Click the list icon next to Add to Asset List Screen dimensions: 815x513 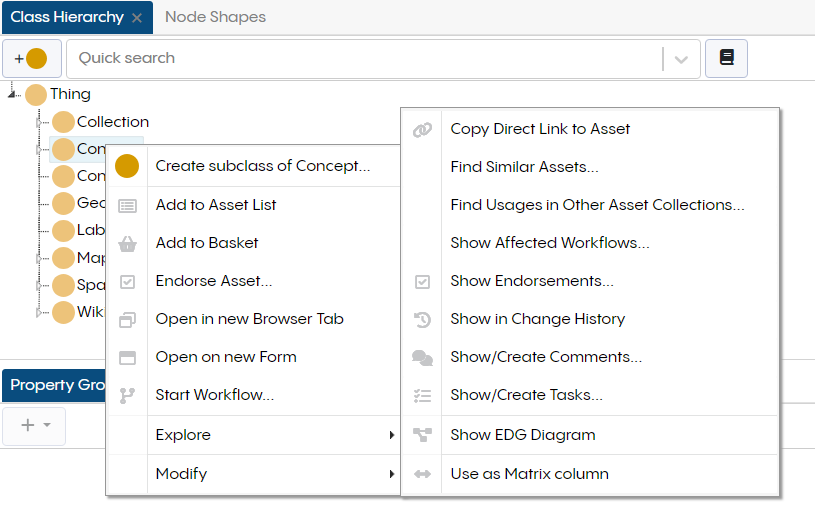(x=127, y=206)
